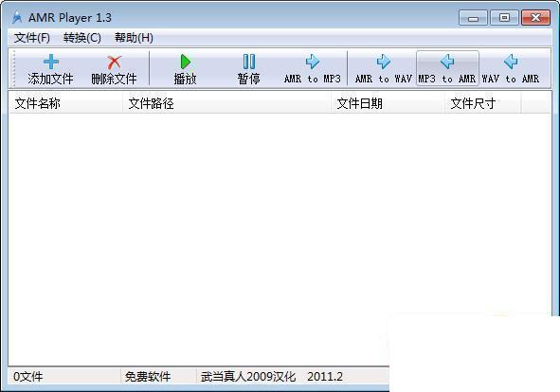
Task: Open the 文件(F) menu
Action: [32, 38]
